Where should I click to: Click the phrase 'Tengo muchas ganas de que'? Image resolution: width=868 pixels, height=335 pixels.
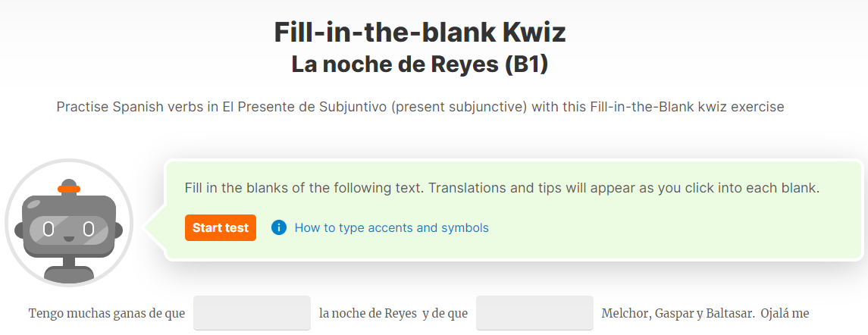pyautogui.click(x=107, y=314)
